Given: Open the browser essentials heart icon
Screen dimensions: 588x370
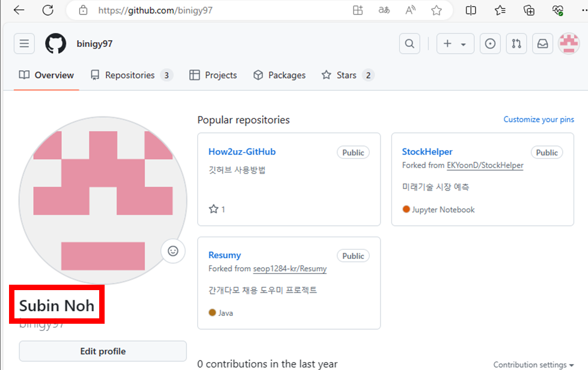Looking at the screenshot, I should [x=557, y=10].
